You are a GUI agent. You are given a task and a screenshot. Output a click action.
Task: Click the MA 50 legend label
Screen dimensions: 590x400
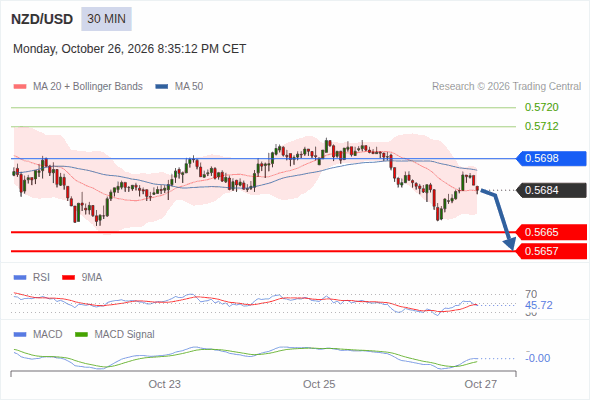point(189,87)
